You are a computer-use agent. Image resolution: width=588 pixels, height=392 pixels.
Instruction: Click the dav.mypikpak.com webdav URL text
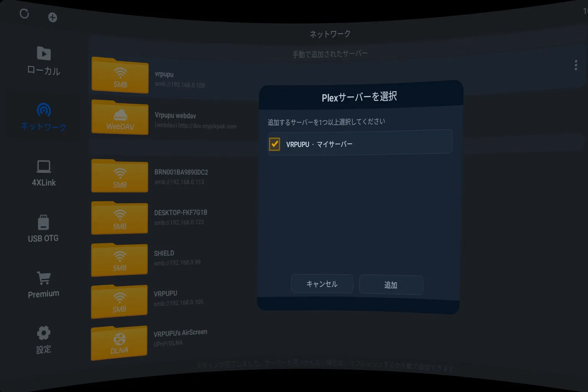[x=196, y=126]
